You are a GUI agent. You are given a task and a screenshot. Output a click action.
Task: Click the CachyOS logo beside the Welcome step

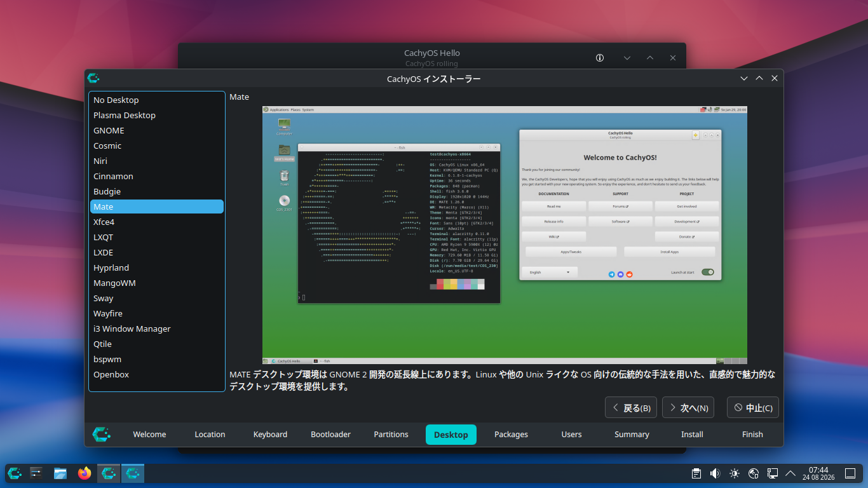coord(101,434)
